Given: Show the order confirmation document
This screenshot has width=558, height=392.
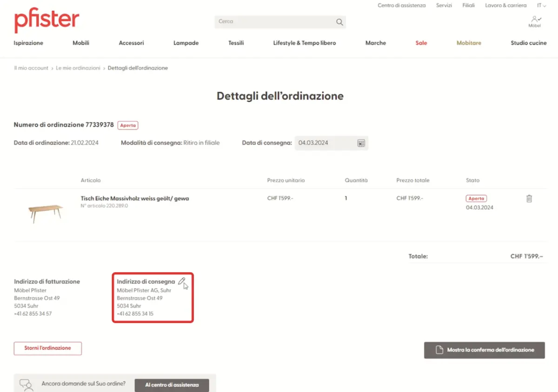Looking at the screenshot, I should 484,350.
